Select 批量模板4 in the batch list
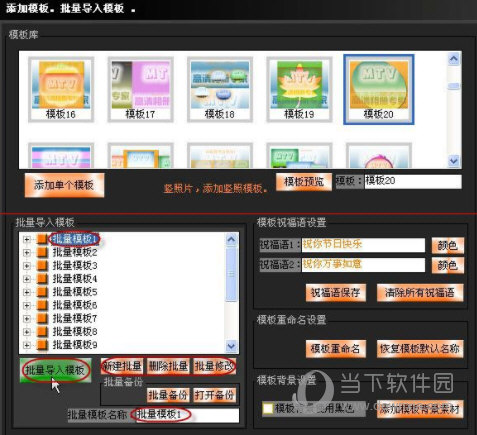Image resolution: width=477 pixels, height=435 pixels. (x=75, y=279)
